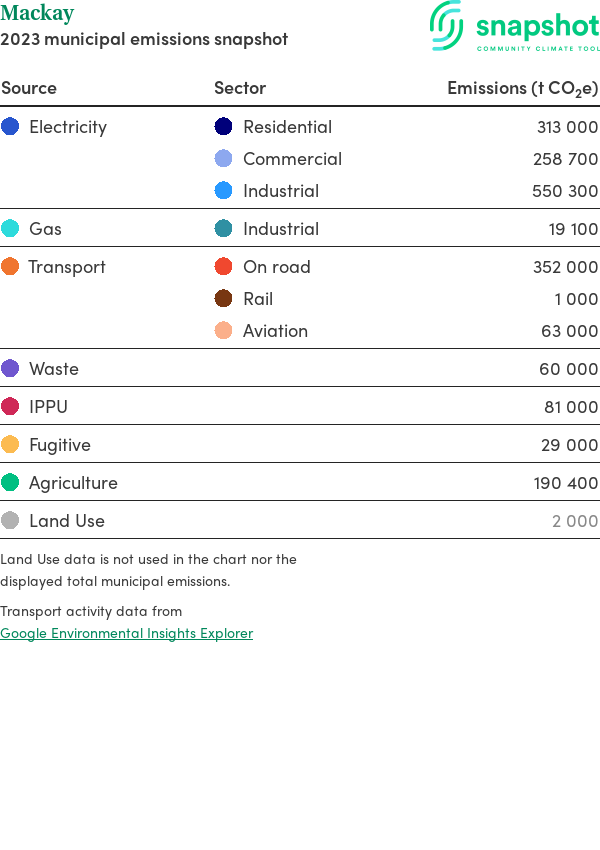The image size is (600, 850).
Task: Click the Emissions (t CO2e) column header
Action: click(x=522, y=88)
